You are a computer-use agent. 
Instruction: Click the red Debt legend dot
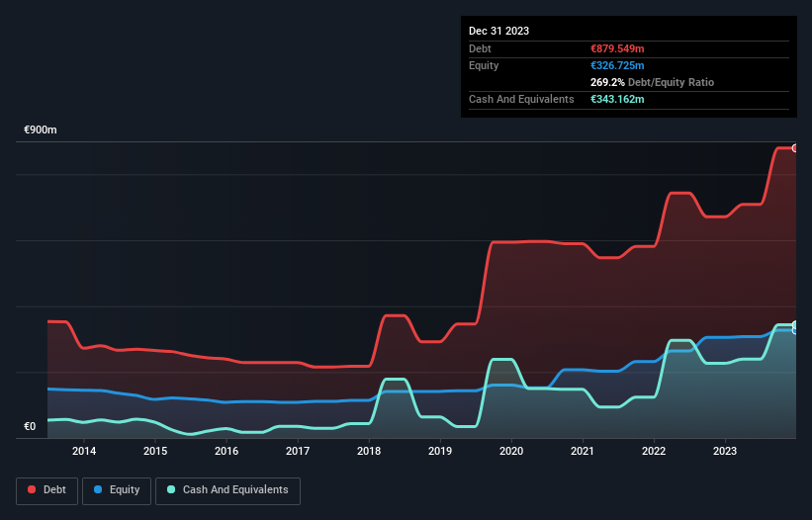tap(32, 489)
